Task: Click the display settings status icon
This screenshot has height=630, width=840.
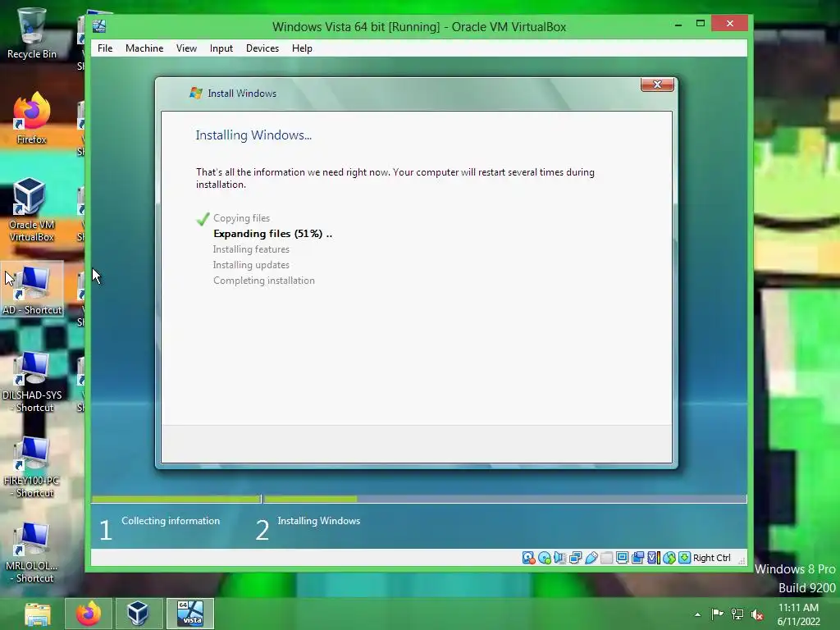Action: tap(622, 558)
